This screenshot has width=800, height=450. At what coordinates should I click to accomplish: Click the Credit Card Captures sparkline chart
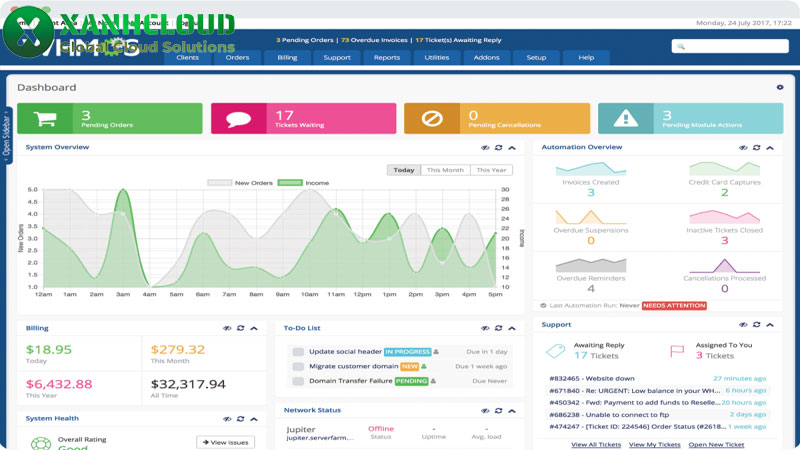724,168
